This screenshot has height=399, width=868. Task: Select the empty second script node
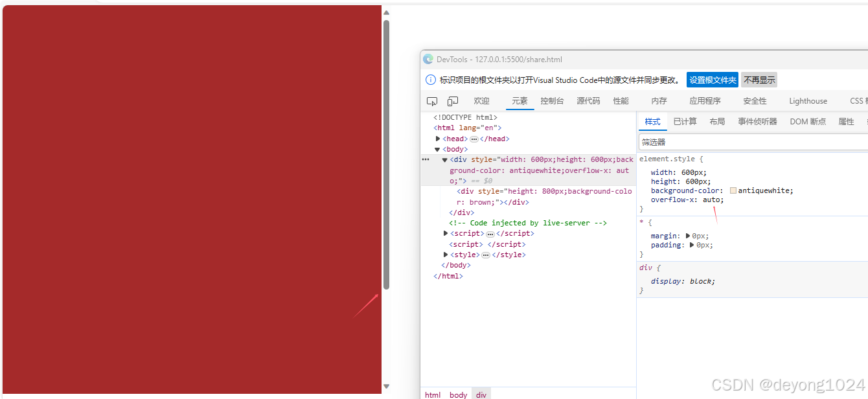(x=487, y=244)
